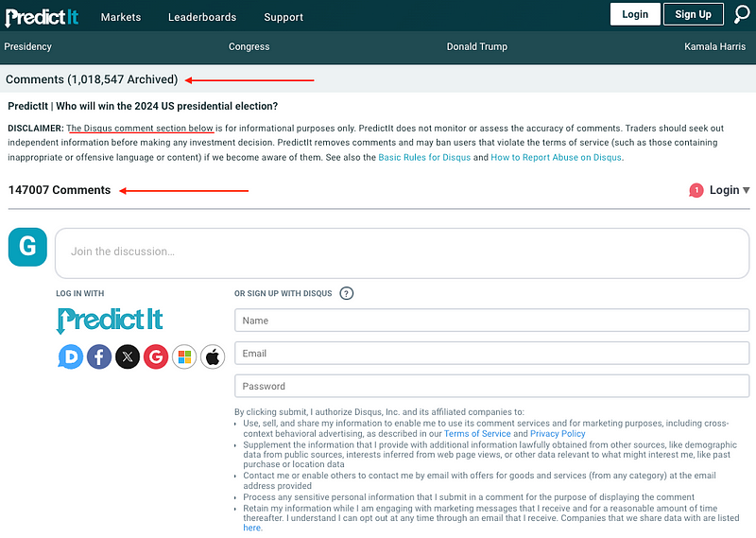Click the 'LOG IN WITH' label
This screenshot has height=538, width=756.
(x=80, y=293)
